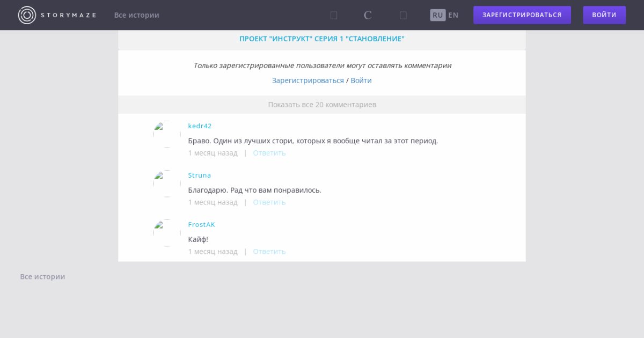Click FrostAK's avatar image
The width and height of the screenshot is (644, 338).
coord(166,233)
